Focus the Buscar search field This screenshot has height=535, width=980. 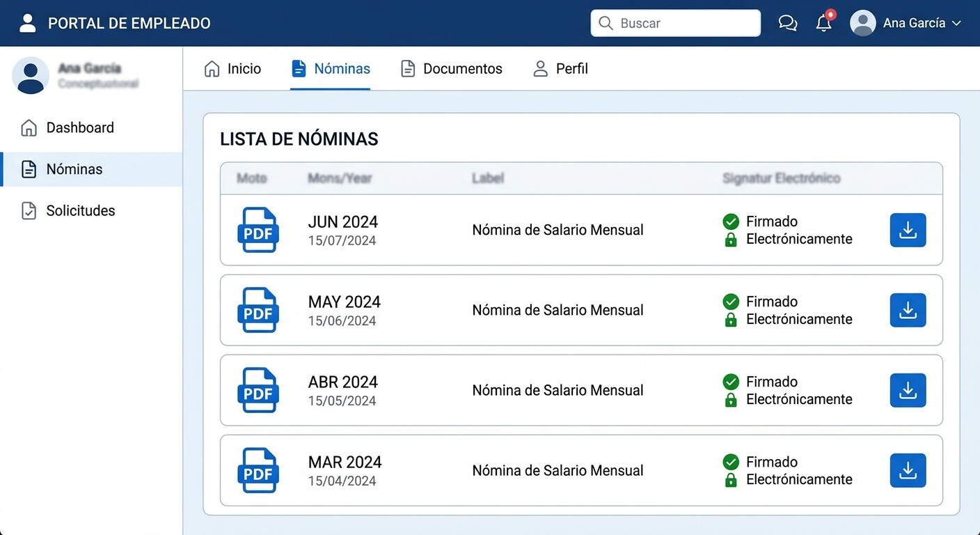(x=675, y=23)
